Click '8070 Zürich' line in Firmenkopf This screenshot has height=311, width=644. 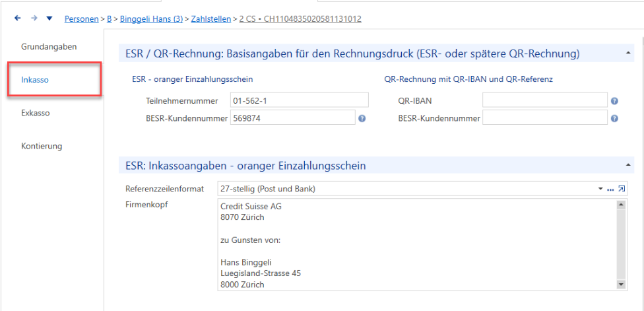tap(242, 217)
